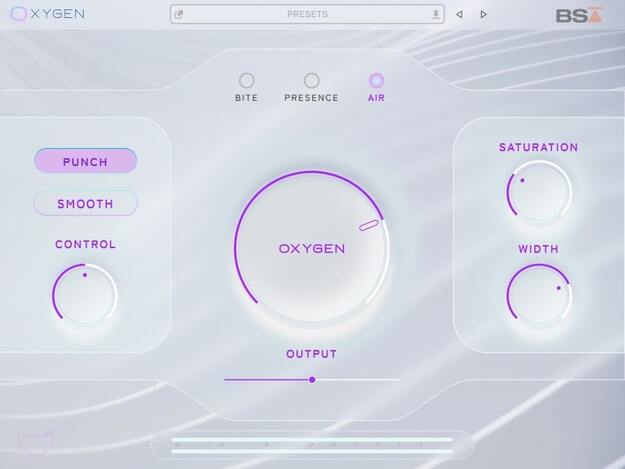Toggle the Punch mode button
Image resolution: width=625 pixels, height=469 pixels.
coord(85,161)
